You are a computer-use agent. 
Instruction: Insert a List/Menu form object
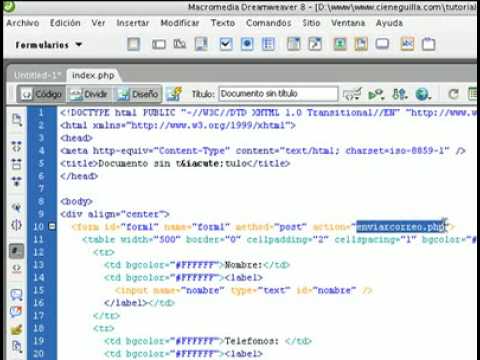coord(294,44)
